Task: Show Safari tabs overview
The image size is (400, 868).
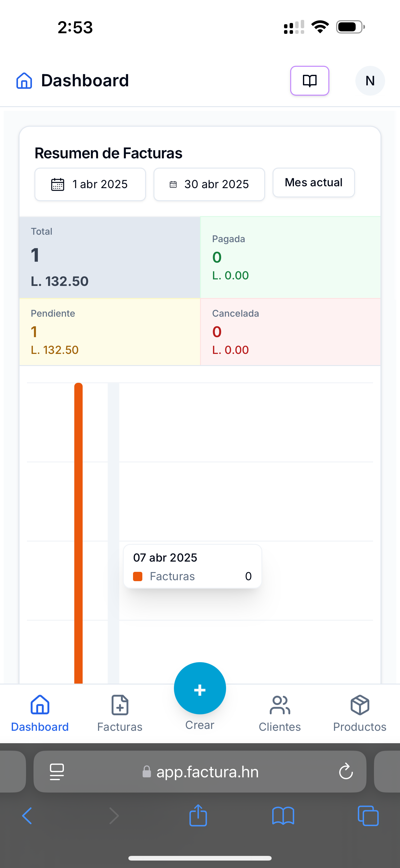Action: pyautogui.click(x=368, y=816)
